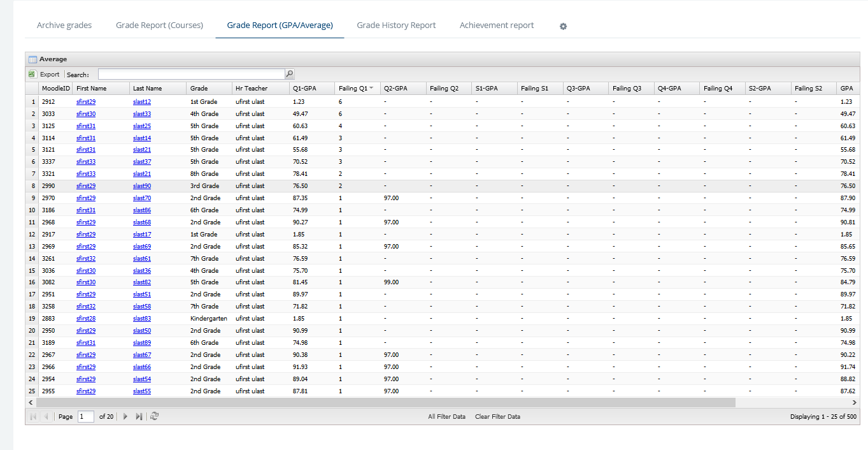Image resolution: width=868 pixels, height=450 pixels.
Task: Click the search magnifier icon
Action: tap(290, 75)
